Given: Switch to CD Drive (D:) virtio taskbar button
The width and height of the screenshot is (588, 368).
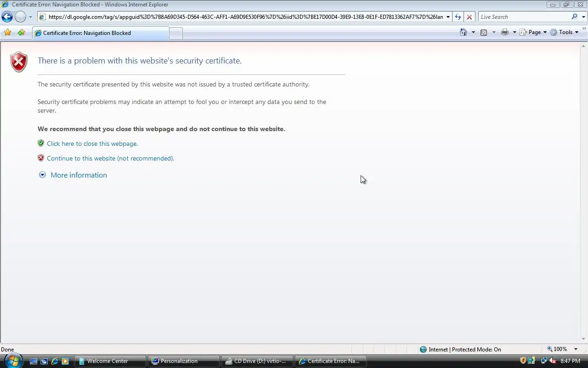Looking at the screenshot, I should click(x=257, y=361).
